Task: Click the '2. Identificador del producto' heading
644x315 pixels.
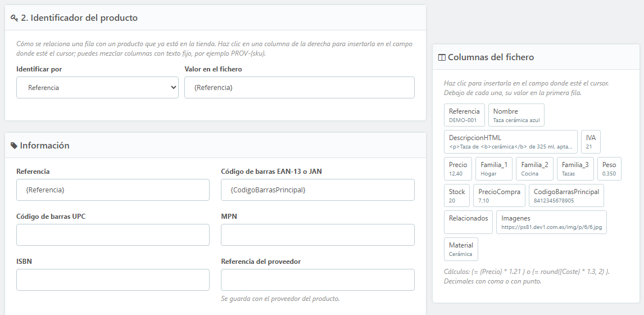Action: (79, 18)
